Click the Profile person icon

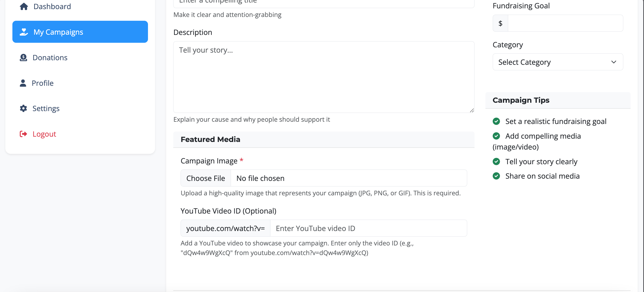(x=23, y=83)
